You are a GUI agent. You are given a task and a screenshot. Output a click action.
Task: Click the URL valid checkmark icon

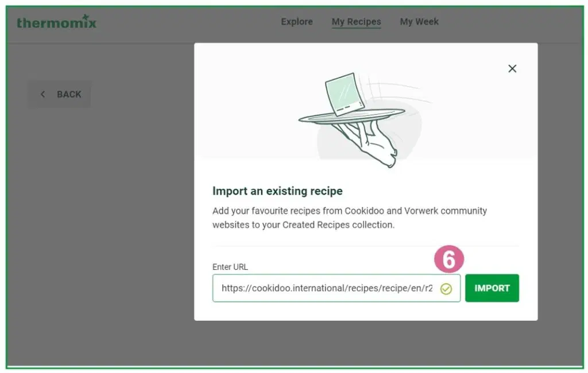(446, 289)
